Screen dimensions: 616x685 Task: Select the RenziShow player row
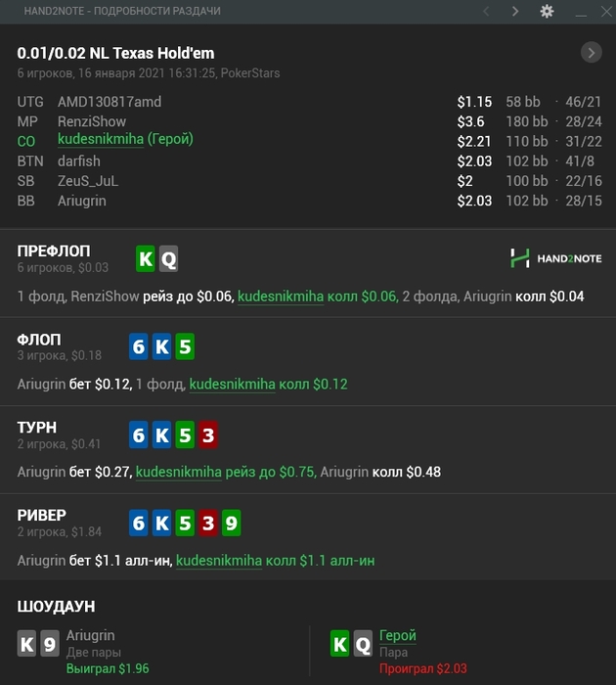[309, 121]
